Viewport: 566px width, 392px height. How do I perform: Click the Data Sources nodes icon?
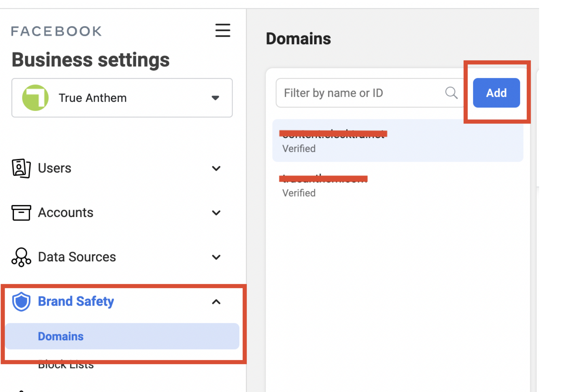click(21, 257)
